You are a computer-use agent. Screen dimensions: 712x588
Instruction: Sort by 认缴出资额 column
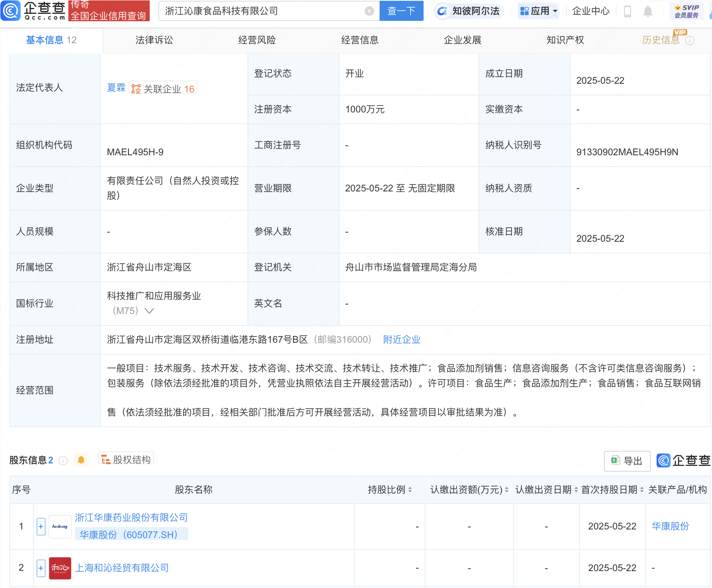(506, 490)
